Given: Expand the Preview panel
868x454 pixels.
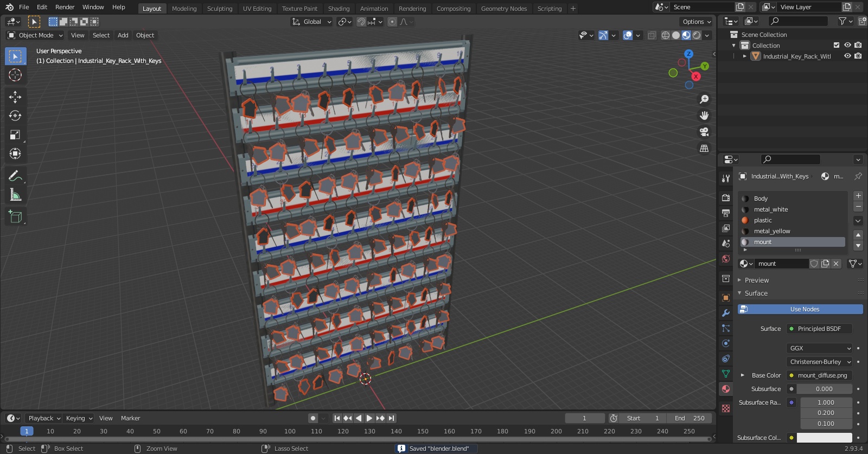Looking at the screenshot, I should pos(756,280).
